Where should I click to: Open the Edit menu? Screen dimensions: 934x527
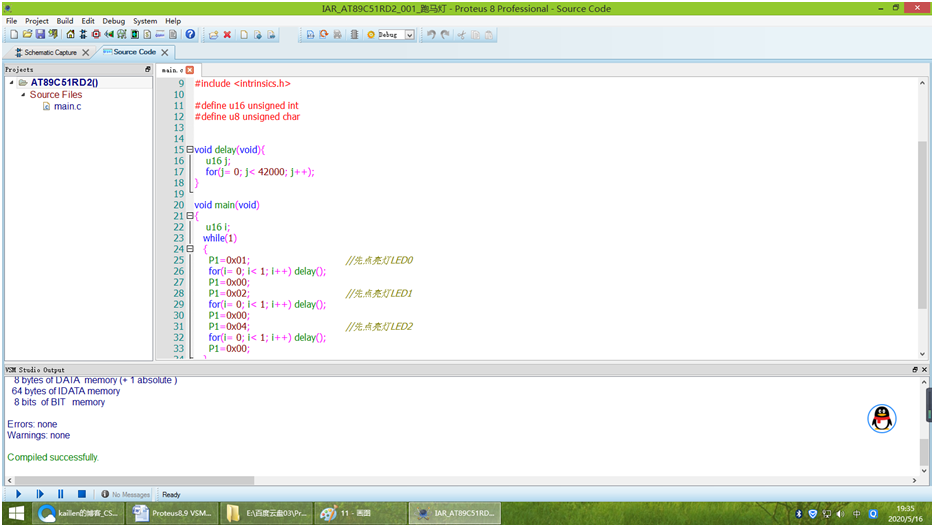[x=88, y=21]
